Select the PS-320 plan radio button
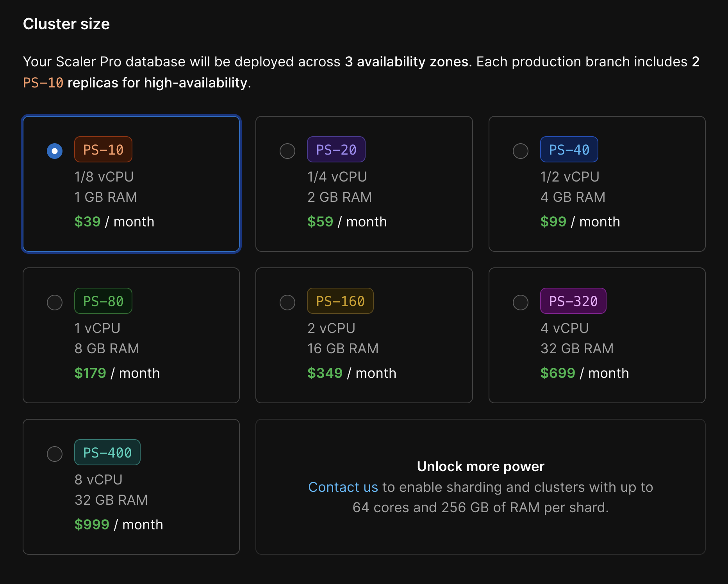The width and height of the screenshot is (728, 584). 520,302
